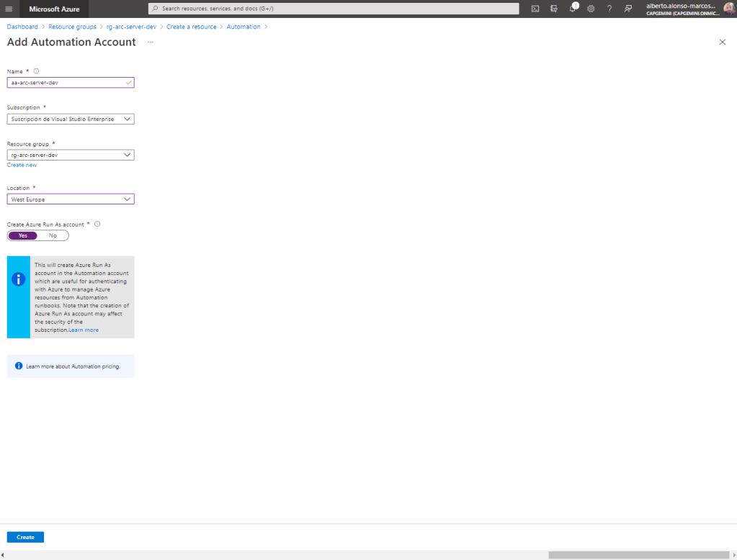Open the Azure portal hamburger menu
Viewport: 737px width, 560px height.
pos(9,9)
